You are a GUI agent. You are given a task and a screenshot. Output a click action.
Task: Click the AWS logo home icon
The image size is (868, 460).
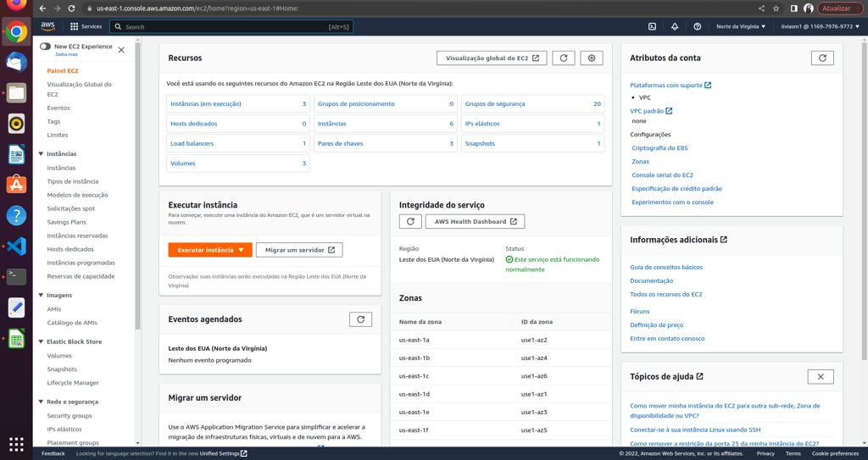(48, 26)
